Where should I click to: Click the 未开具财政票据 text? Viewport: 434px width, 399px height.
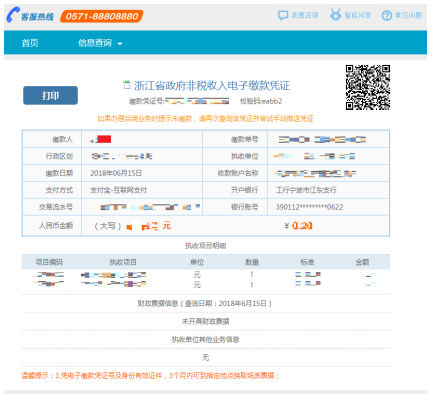point(205,322)
